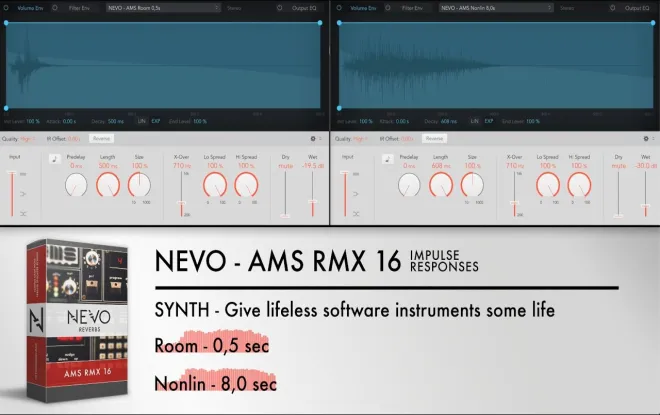The height and width of the screenshot is (415, 660).
Task: Click the Lo Spread knob in left plugin
Action: point(215,185)
